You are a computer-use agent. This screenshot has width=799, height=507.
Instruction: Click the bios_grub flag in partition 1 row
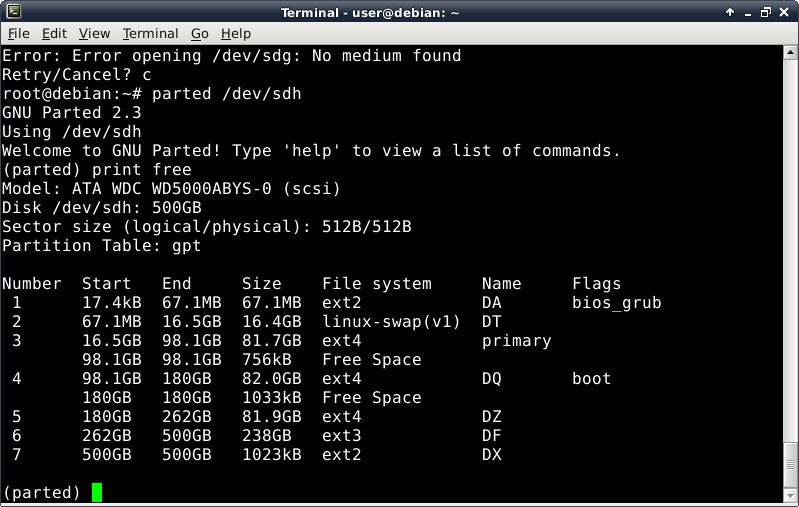616,303
